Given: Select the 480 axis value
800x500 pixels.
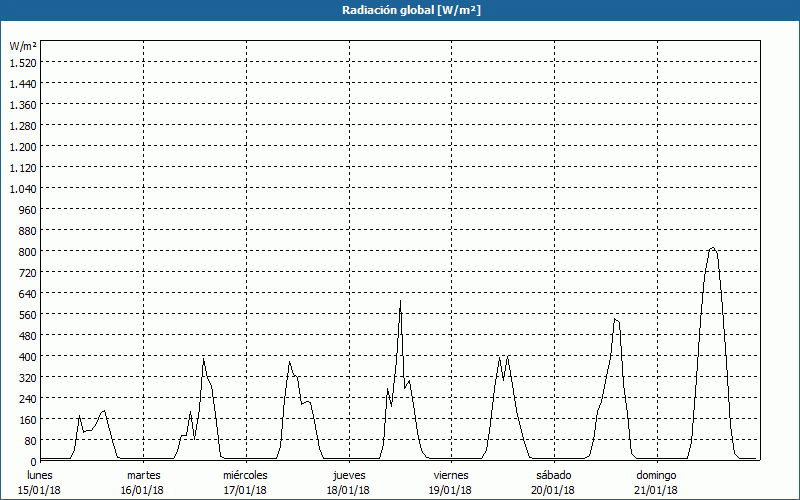Looking at the screenshot, I should 28,336.
